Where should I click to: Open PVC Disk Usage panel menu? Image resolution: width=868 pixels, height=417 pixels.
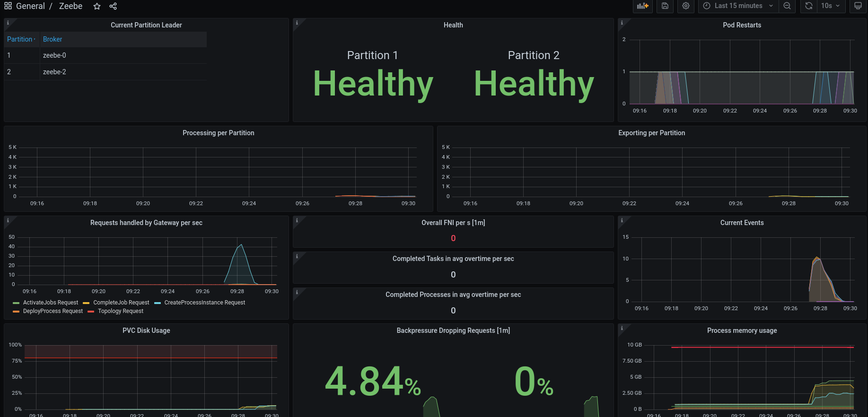point(146,330)
